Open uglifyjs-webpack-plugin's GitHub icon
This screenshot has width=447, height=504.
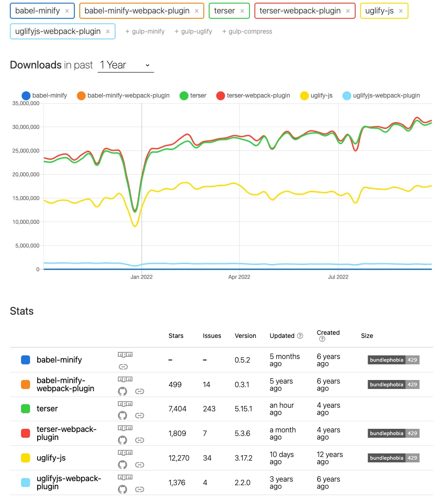coord(122,489)
